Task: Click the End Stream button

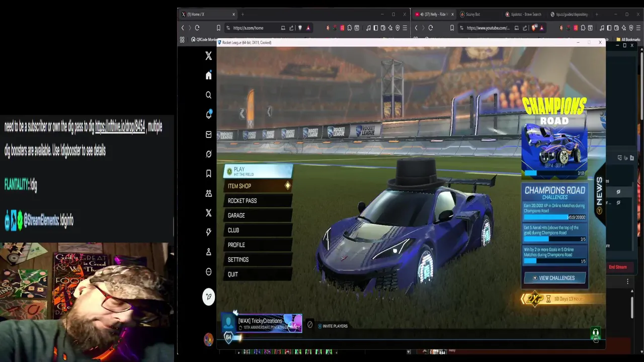Action: coord(618,267)
